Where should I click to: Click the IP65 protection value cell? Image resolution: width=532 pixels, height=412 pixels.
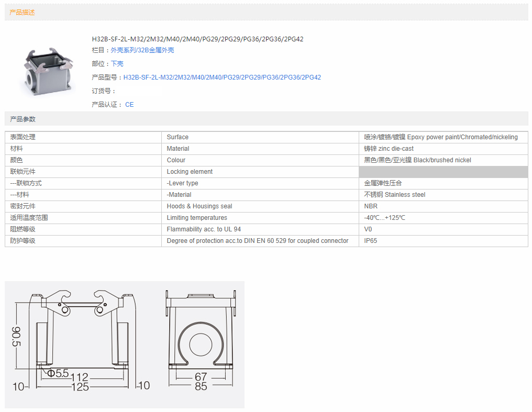click(370, 241)
